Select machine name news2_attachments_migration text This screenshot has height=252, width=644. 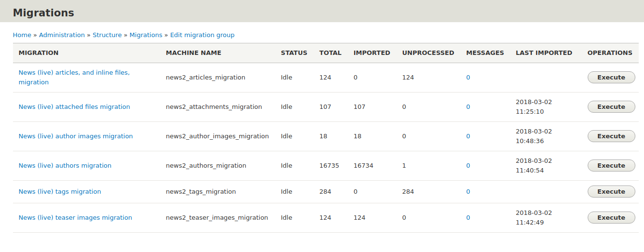pos(214,107)
